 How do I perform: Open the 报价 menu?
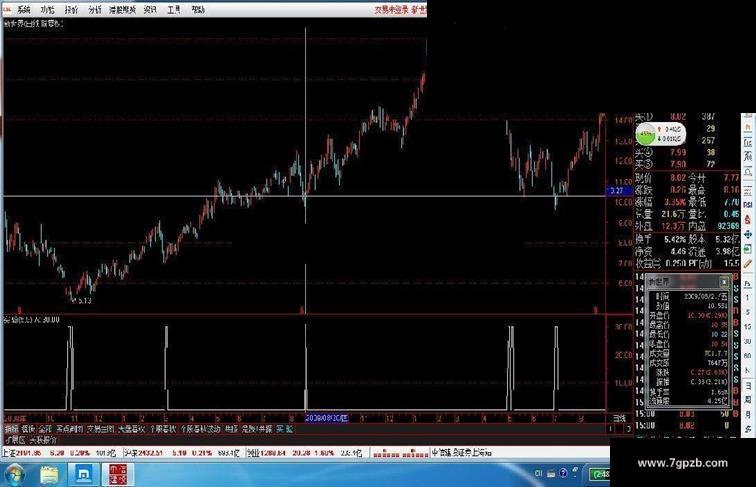[71, 10]
